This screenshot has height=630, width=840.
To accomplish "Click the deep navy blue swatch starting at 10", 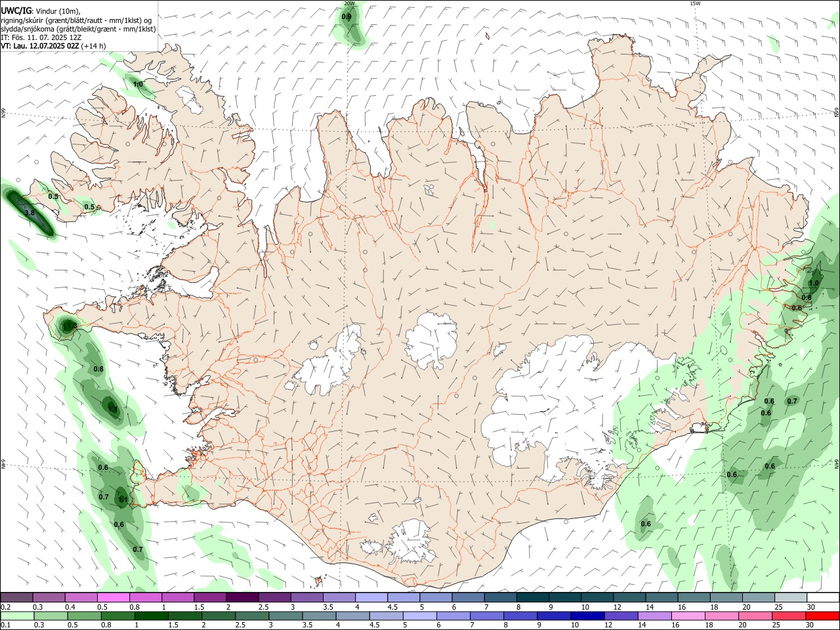I will click(587, 616).
